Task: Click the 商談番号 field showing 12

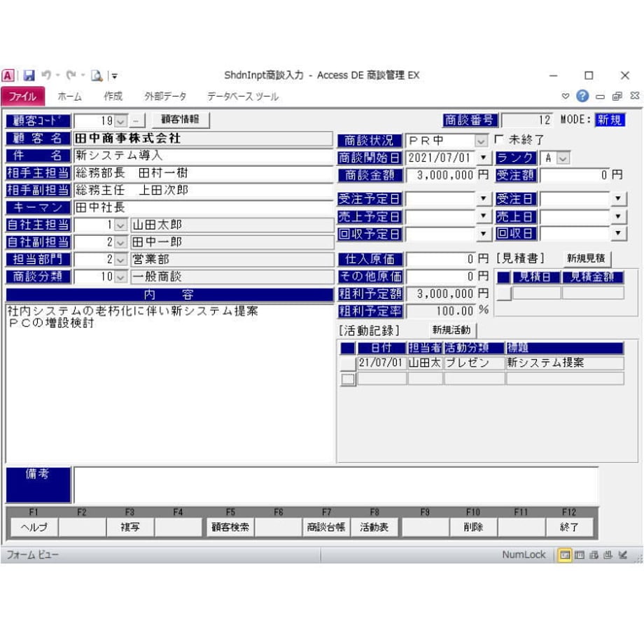Action: (x=527, y=120)
